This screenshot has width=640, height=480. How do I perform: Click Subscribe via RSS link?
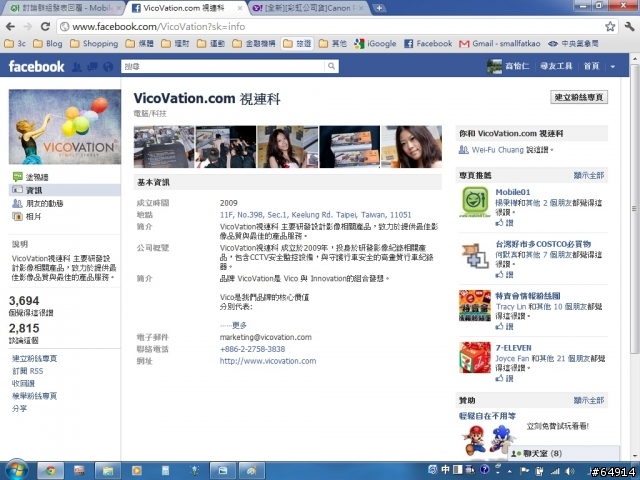[27, 371]
